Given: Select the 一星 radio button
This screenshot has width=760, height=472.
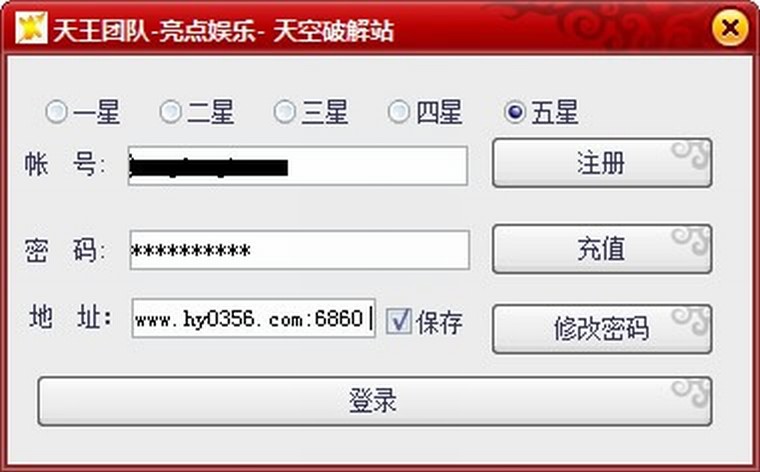Looking at the screenshot, I should pos(56,112).
